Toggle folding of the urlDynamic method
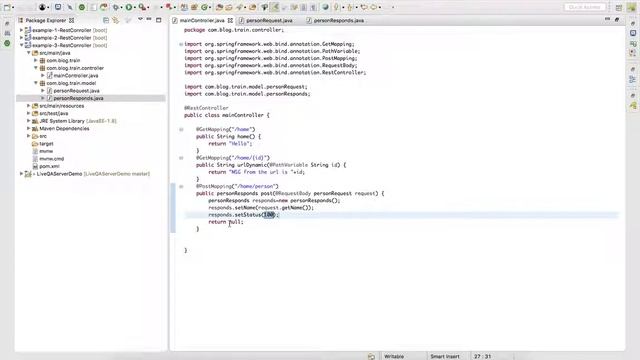Screen dimensions: 640x360 pyautogui.click(x=181, y=158)
